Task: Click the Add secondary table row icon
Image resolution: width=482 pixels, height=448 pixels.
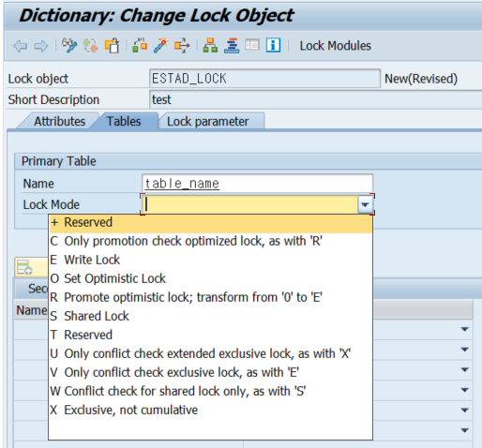Action: pyautogui.click(x=24, y=267)
